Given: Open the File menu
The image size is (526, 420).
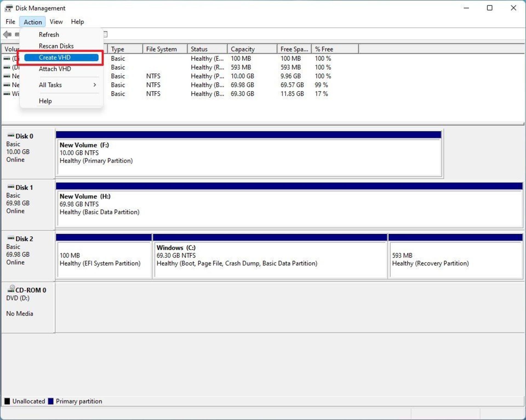Looking at the screenshot, I should click(10, 22).
